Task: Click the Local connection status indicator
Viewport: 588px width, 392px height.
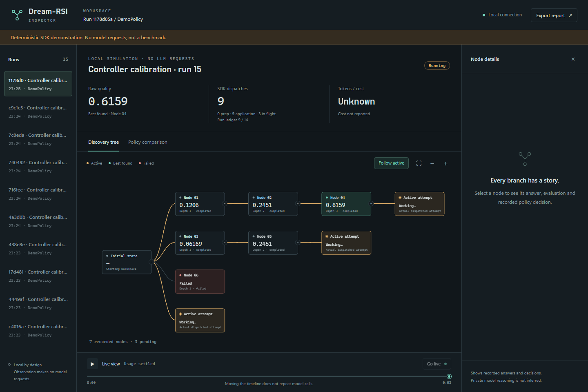Action: tap(502, 15)
